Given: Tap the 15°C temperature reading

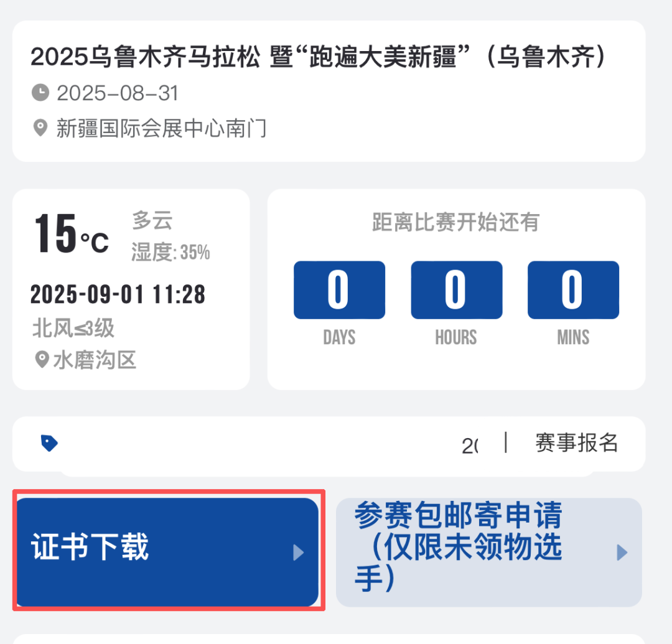Looking at the screenshot, I should pyautogui.click(x=71, y=236).
